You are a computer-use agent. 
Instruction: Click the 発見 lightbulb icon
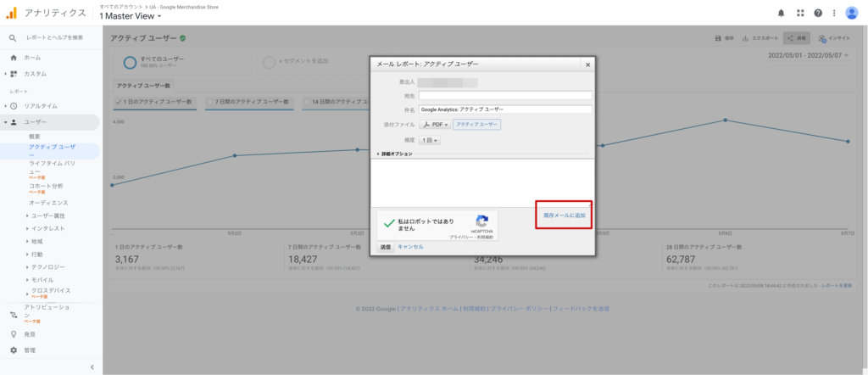point(14,334)
